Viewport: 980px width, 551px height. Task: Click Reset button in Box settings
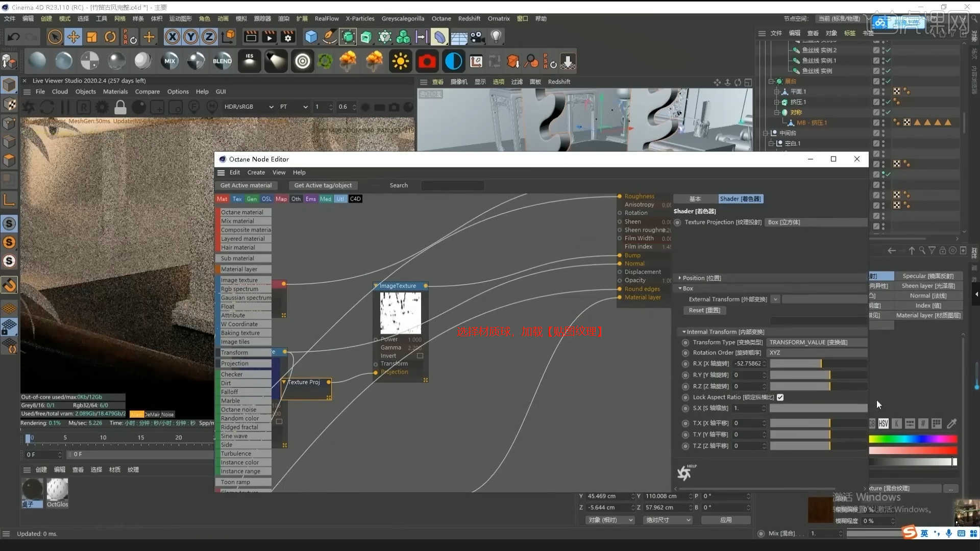click(x=704, y=310)
